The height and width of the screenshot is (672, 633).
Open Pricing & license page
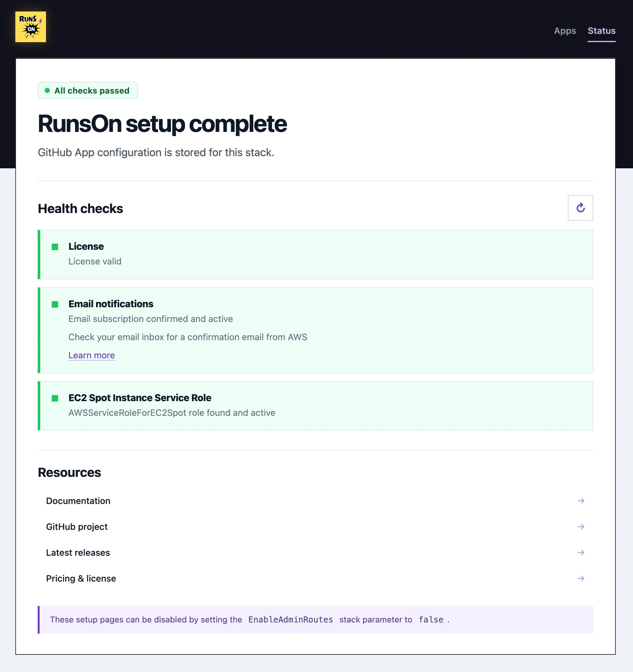tap(315, 578)
